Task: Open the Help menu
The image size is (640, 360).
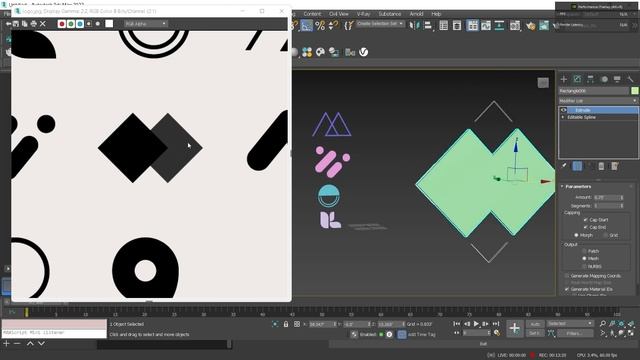Action: (x=436, y=14)
